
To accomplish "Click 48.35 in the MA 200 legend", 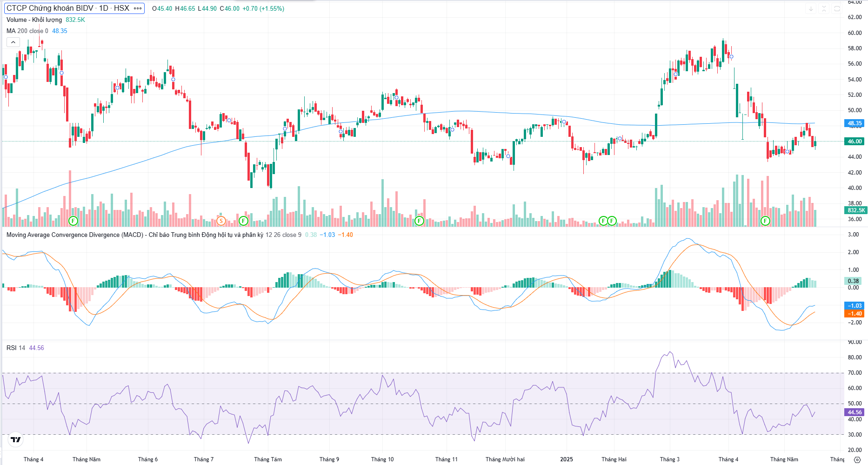I will pos(60,31).
